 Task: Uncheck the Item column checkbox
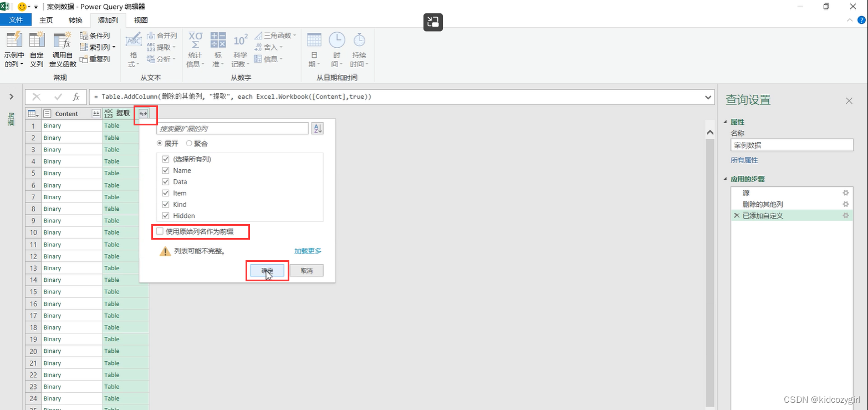[165, 193]
